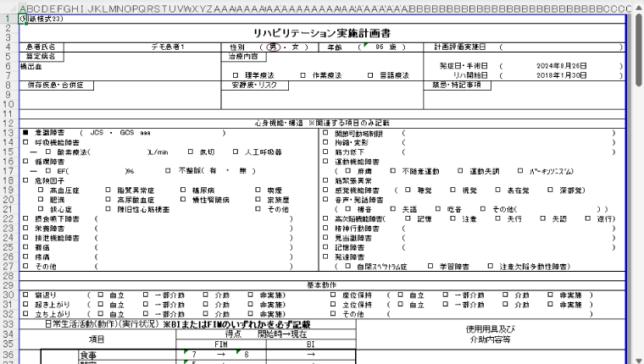
Task: Select the 併存疾患・合併症 label cell
Action: click(x=56, y=85)
